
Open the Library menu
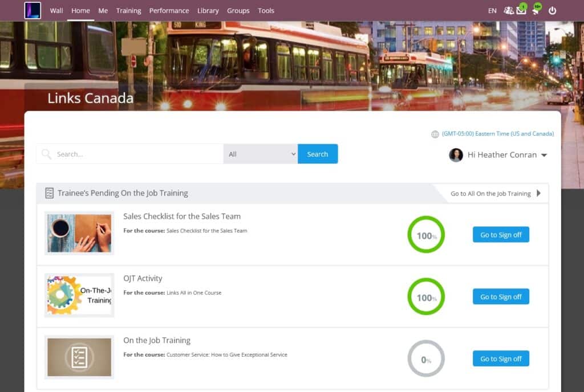pos(208,11)
